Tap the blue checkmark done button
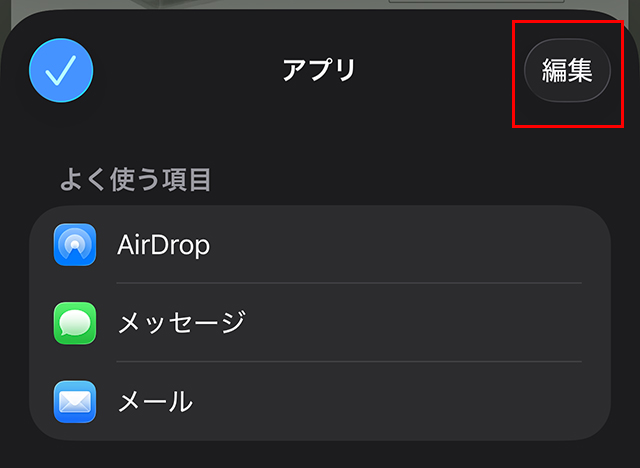 point(61,70)
